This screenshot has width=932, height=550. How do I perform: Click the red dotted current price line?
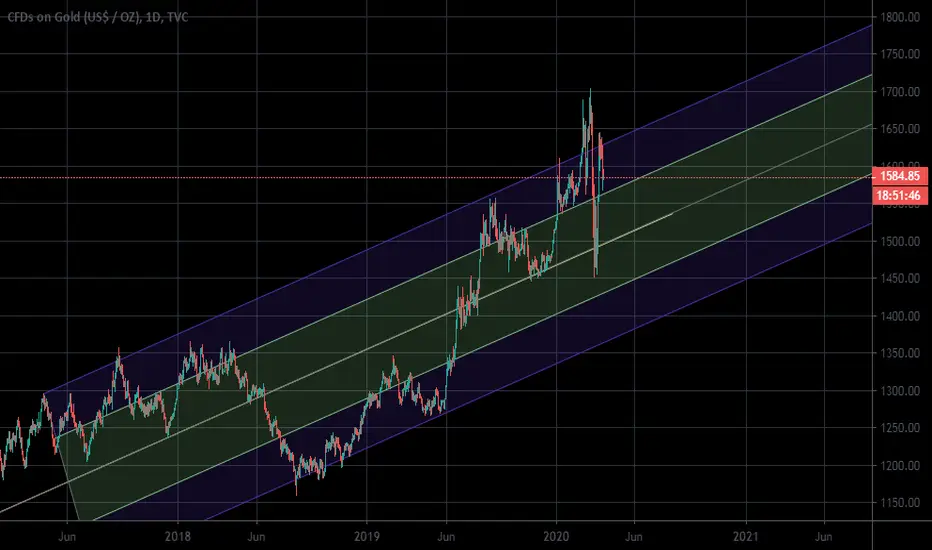tap(436, 177)
